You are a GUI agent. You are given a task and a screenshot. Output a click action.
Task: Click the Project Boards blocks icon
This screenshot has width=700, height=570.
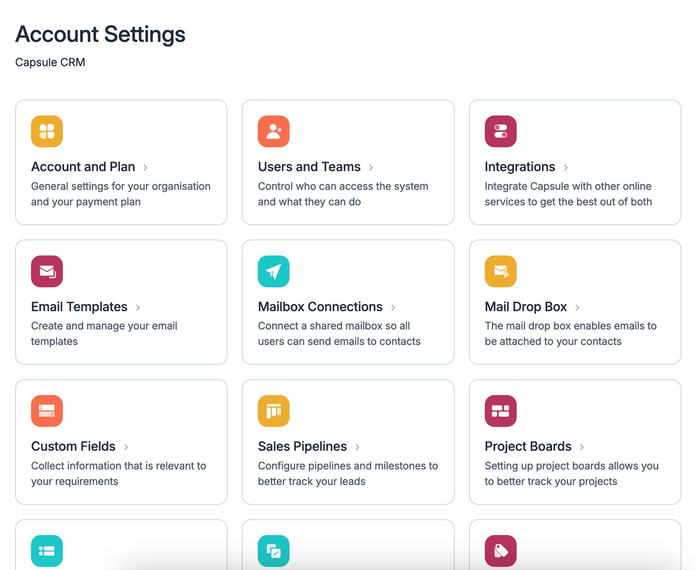[x=500, y=411]
